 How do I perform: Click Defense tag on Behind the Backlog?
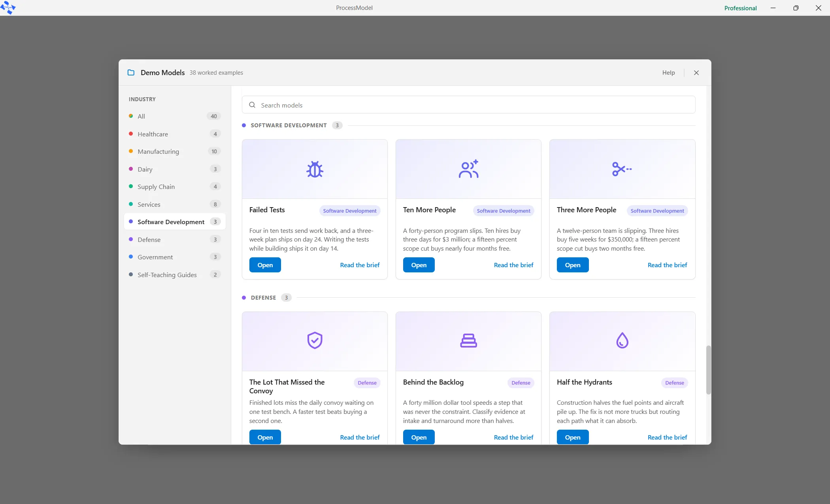click(521, 383)
